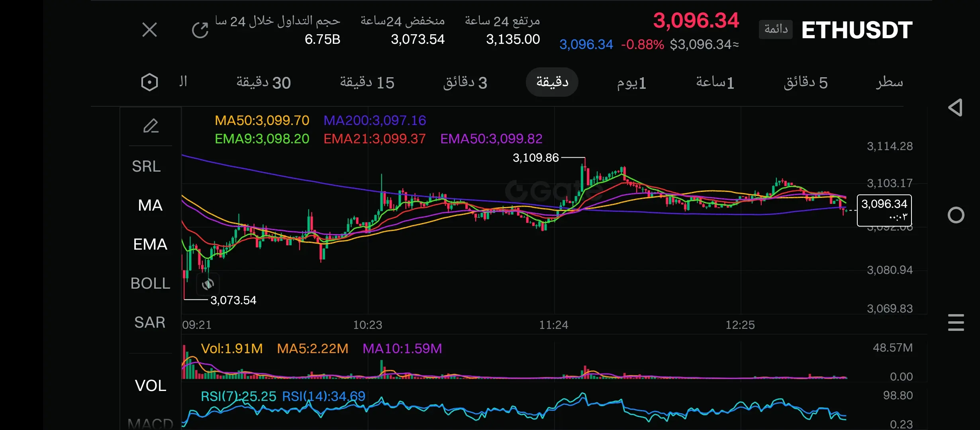Open hexagon chart settings icon
The height and width of the screenshot is (430, 980).
(x=149, y=82)
